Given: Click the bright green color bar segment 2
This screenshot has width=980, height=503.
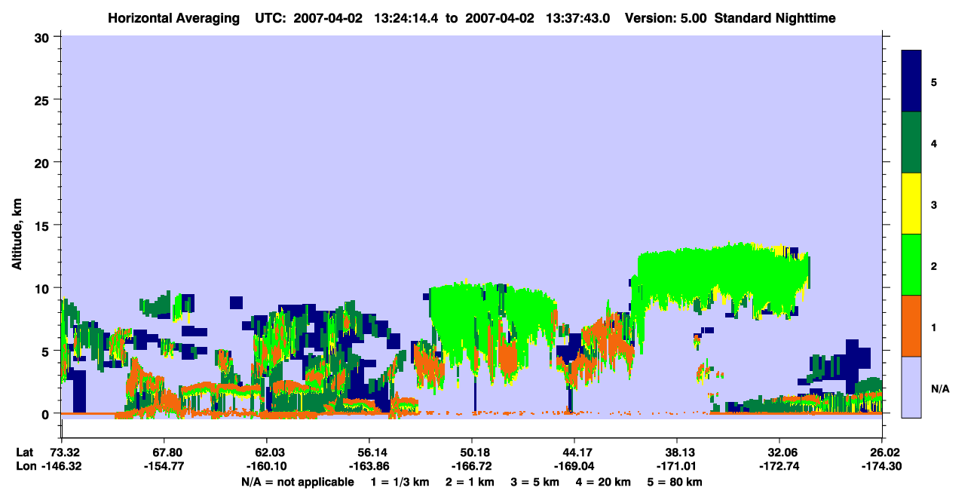Looking at the screenshot, I should pos(911,265).
